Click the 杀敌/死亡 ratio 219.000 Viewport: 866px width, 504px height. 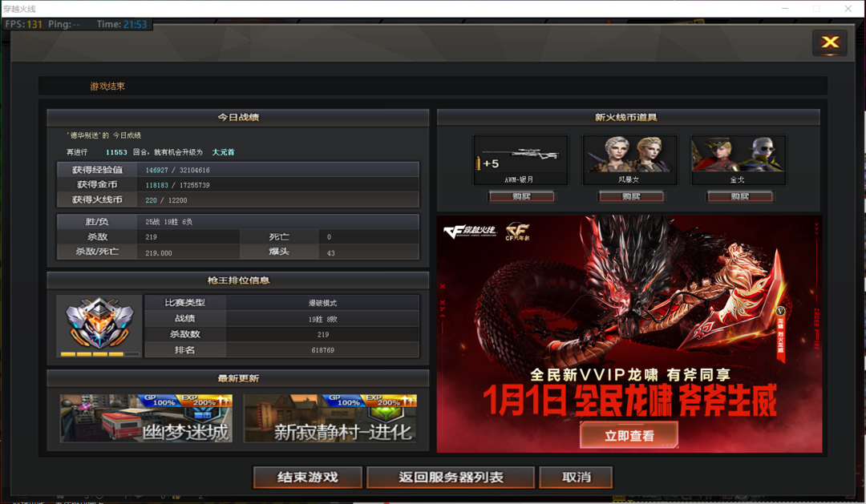(159, 253)
